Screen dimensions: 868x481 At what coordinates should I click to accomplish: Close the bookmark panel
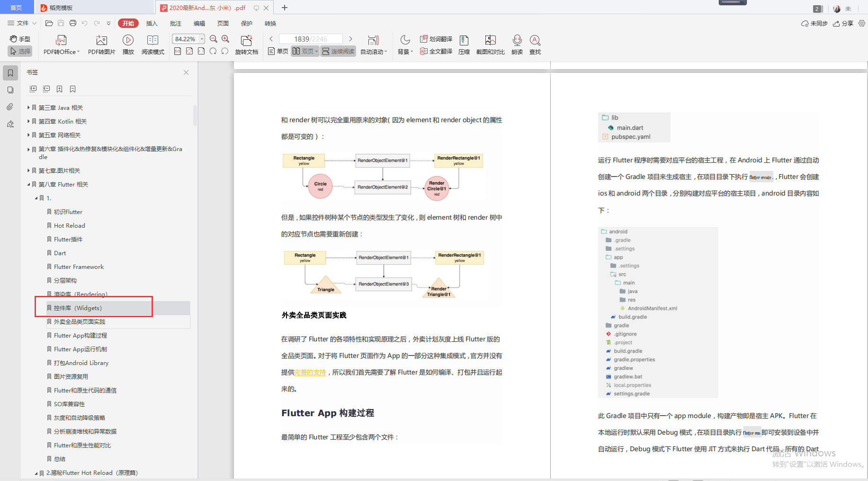click(186, 72)
